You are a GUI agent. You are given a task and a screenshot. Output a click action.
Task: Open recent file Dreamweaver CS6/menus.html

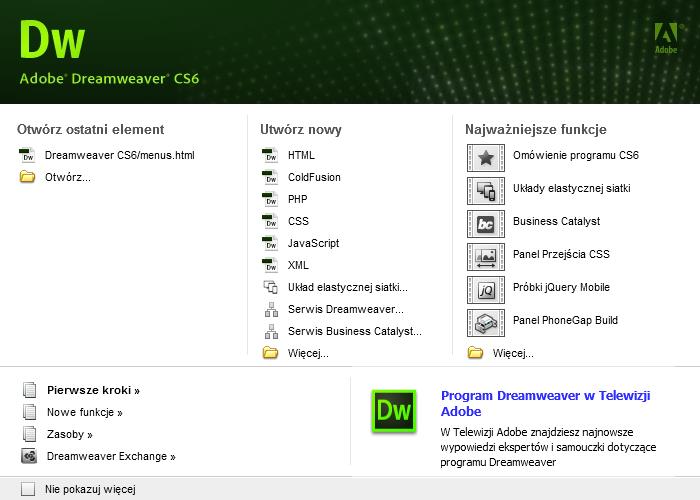coord(120,155)
